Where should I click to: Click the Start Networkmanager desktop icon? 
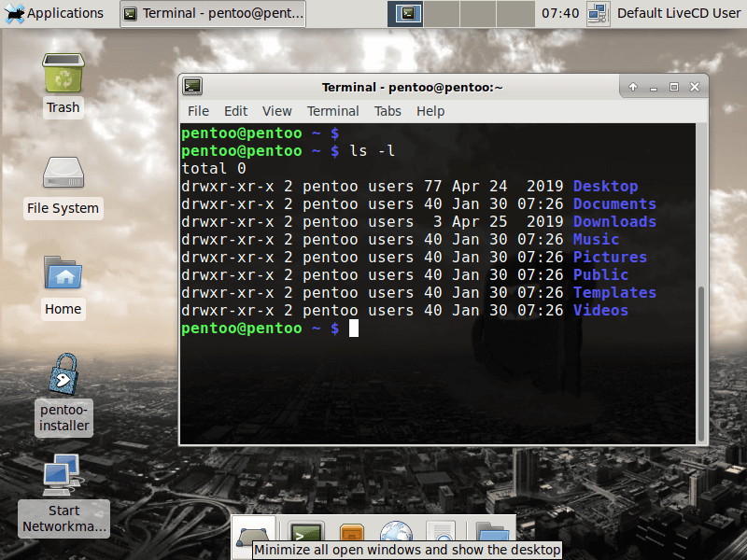63,476
